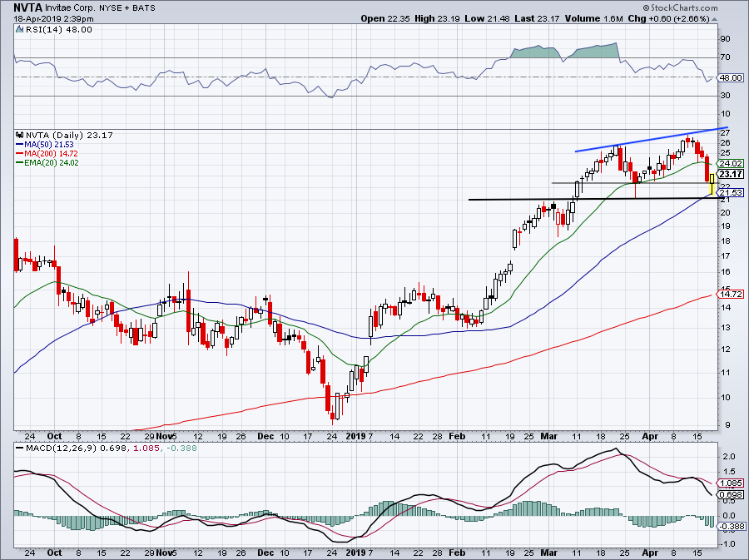The width and height of the screenshot is (749, 560).
Task: Click the Feb label under the MACD panel
Action: (x=457, y=553)
